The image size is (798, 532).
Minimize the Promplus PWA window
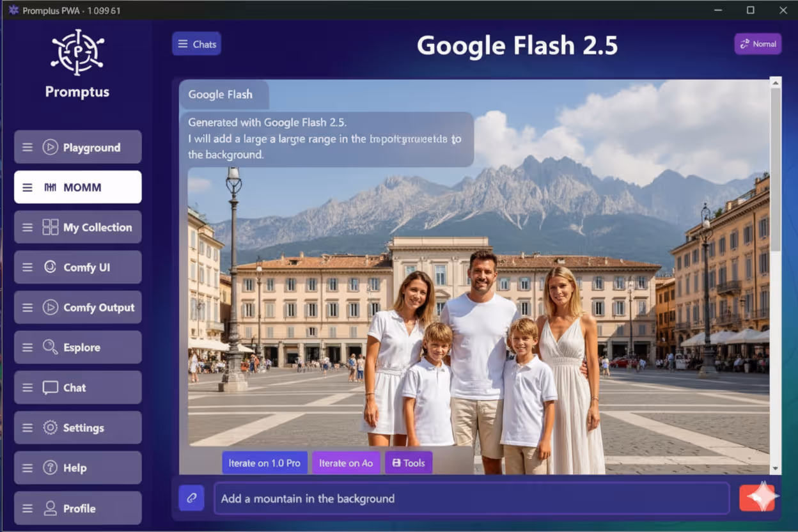tap(718, 10)
